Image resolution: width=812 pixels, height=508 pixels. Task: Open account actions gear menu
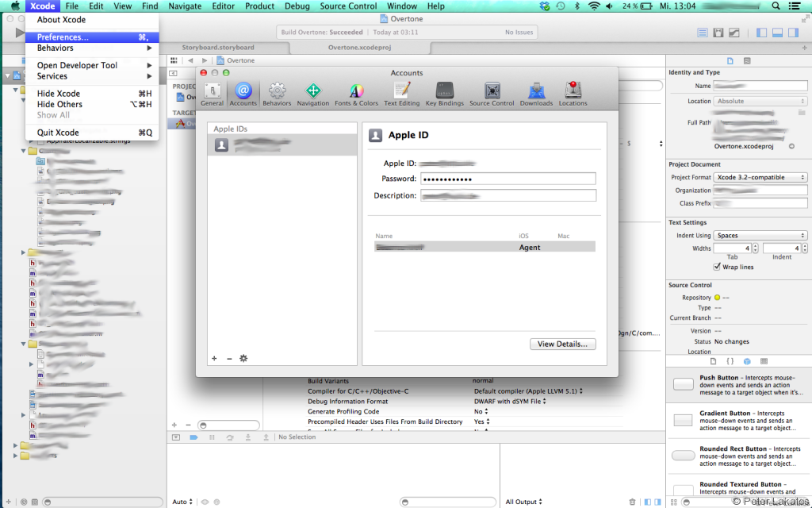[x=243, y=358]
